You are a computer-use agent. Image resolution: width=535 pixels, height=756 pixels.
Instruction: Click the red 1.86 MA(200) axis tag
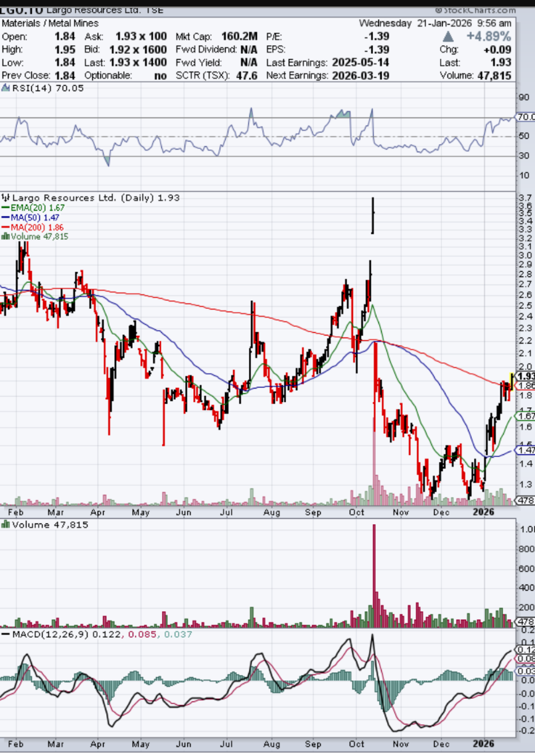click(525, 385)
